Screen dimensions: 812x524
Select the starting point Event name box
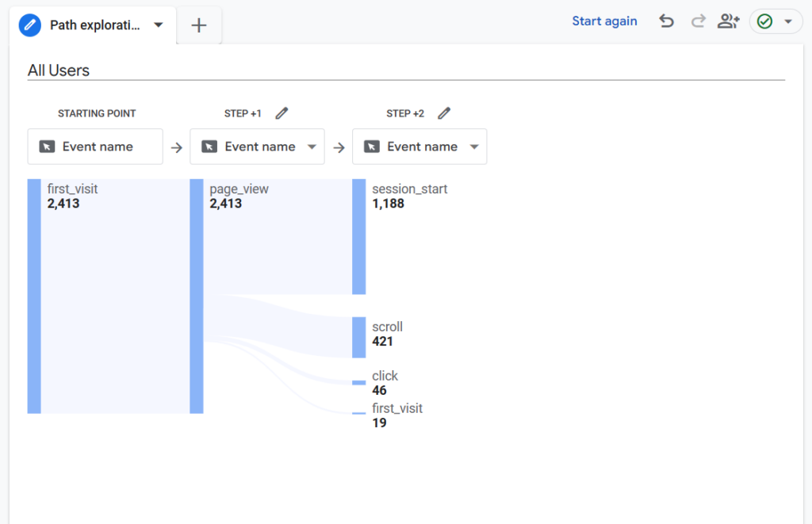(95, 147)
